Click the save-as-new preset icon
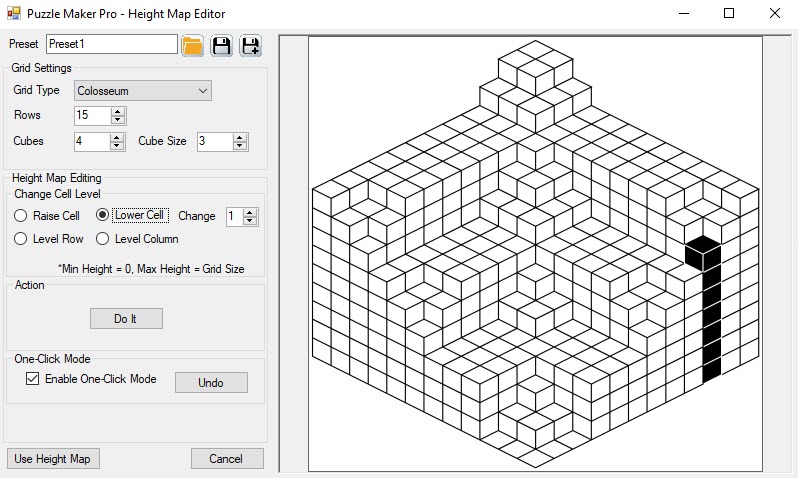The height and width of the screenshot is (478, 798). point(250,45)
